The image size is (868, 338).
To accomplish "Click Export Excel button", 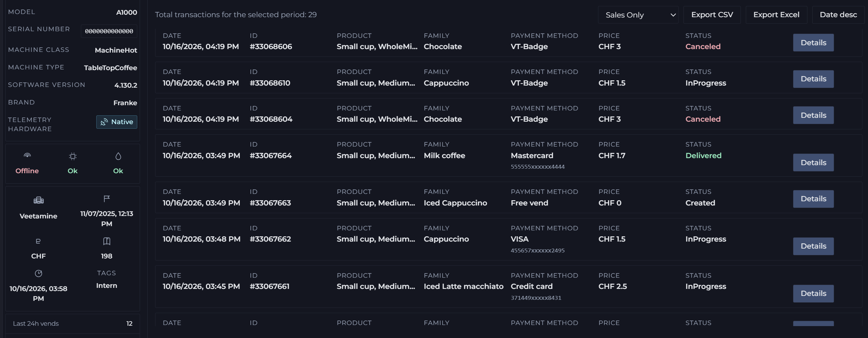I will tap(776, 15).
